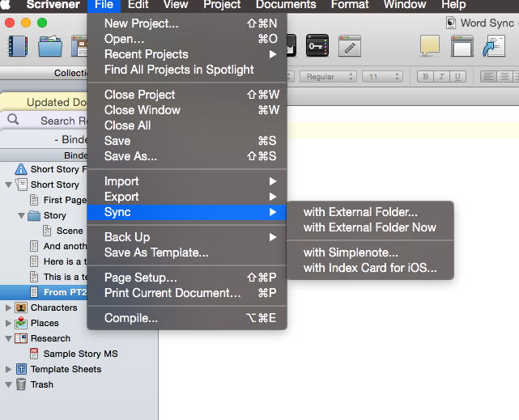Click the Template Sheets icon
Screen dimensions: 519x420
[x=21, y=369]
